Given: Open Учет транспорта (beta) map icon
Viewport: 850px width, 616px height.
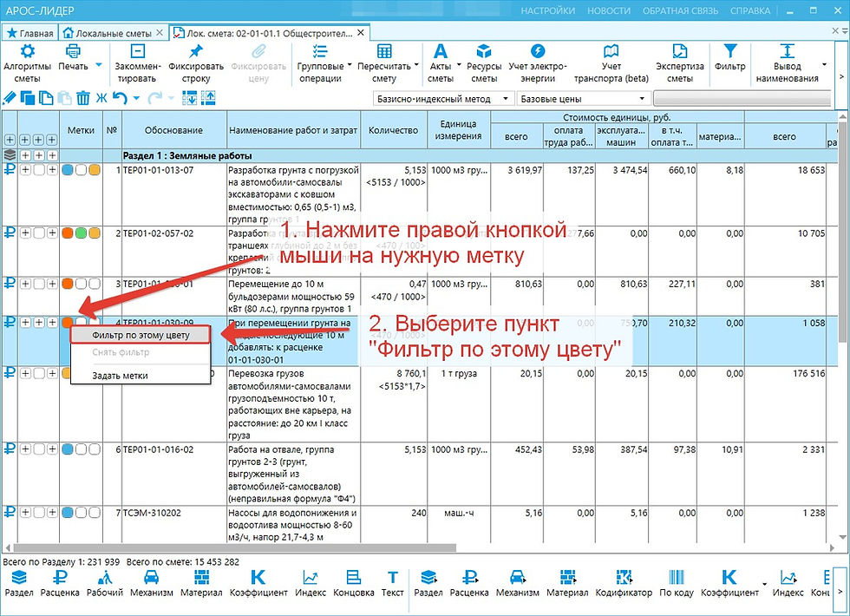Looking at the screenshot, I should (x=611, y=51).
